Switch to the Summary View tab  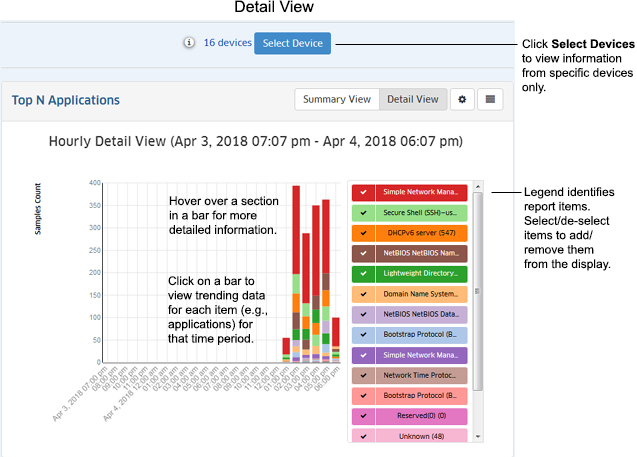click(337, 100)
